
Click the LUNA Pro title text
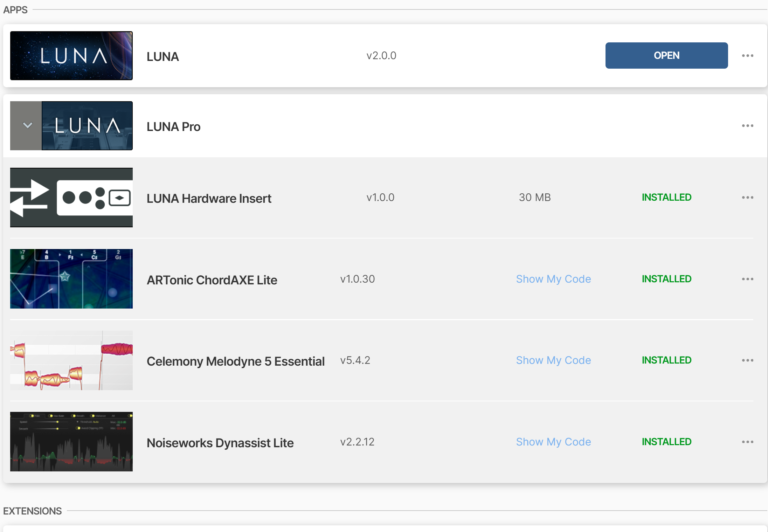point(173,127)
